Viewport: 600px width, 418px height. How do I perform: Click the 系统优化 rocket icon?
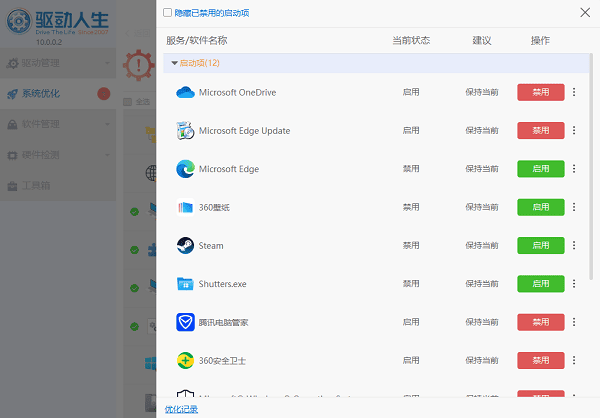tap(13, 94)
